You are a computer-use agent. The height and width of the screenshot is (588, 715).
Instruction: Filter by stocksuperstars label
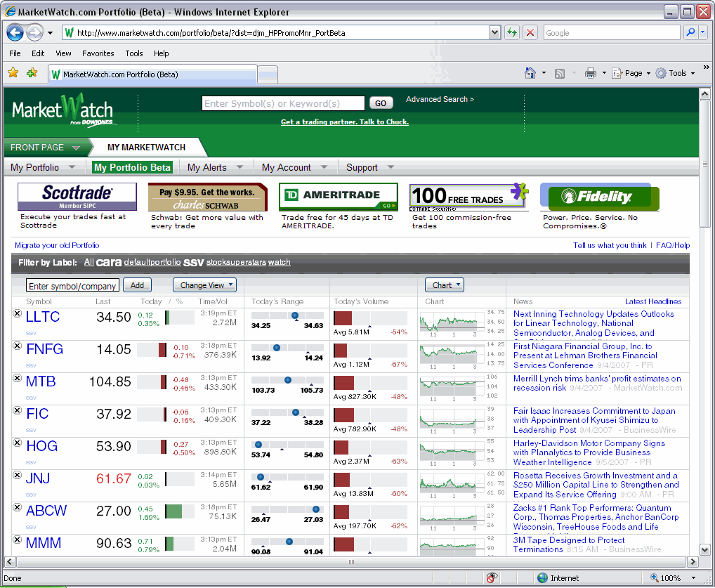236,263
